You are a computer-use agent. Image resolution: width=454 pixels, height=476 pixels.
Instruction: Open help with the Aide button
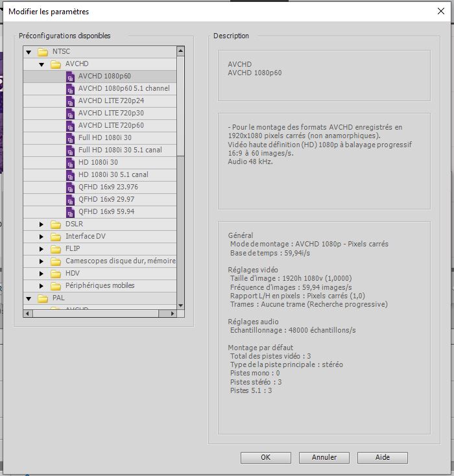point(382,457)
